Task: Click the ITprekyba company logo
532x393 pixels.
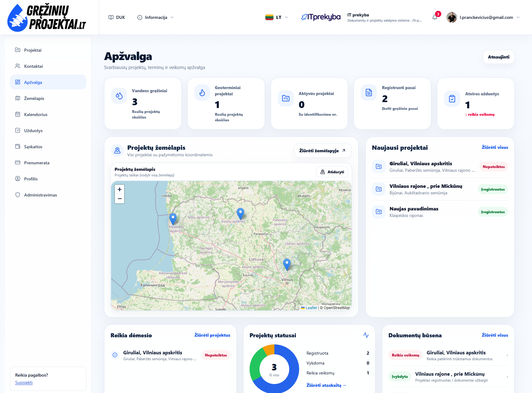Action: tap(321, 17)
